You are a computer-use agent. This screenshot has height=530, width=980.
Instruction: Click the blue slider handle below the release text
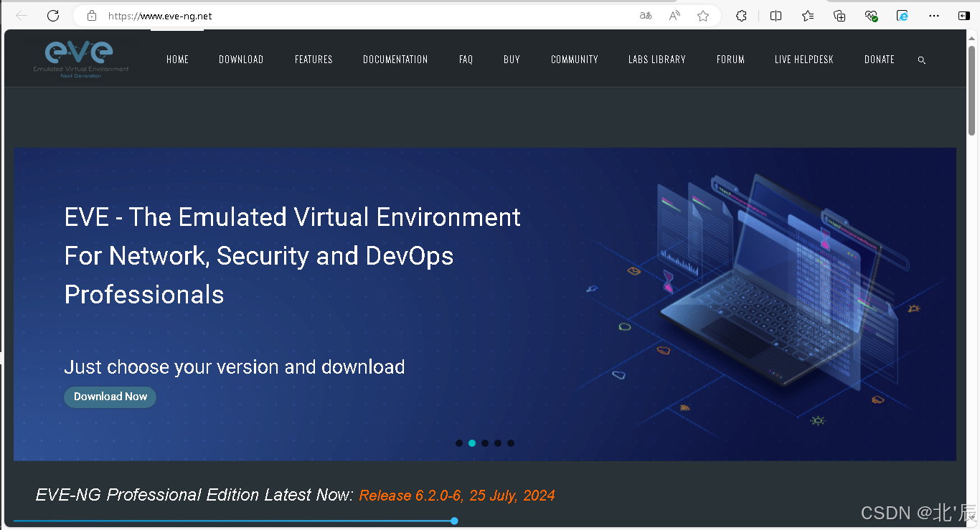pos(454,521)
